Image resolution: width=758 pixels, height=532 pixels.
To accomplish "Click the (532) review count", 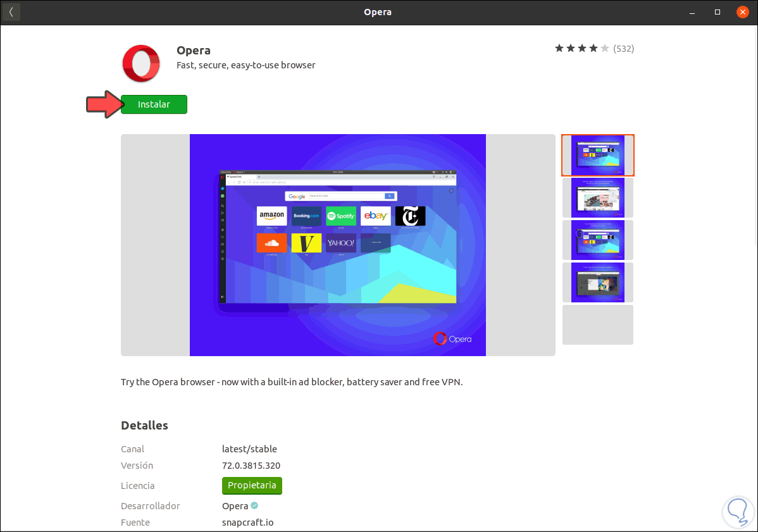I will (x=624, y=48).
